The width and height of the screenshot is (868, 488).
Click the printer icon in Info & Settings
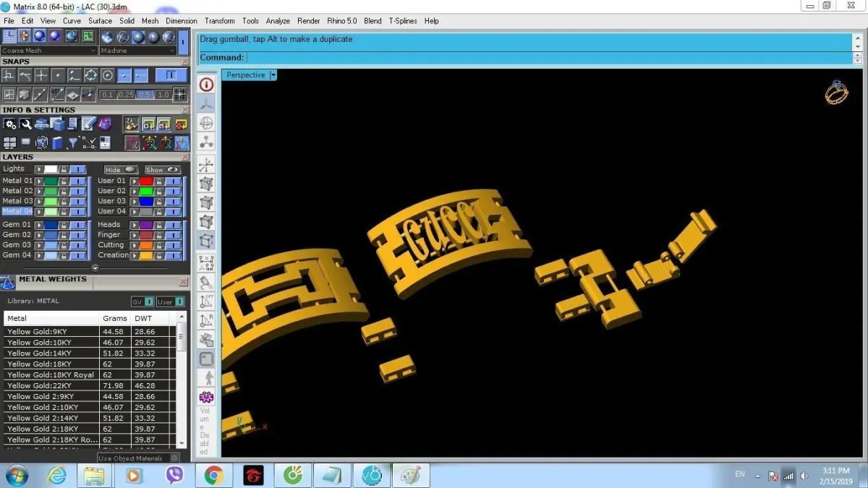point(41,124)
